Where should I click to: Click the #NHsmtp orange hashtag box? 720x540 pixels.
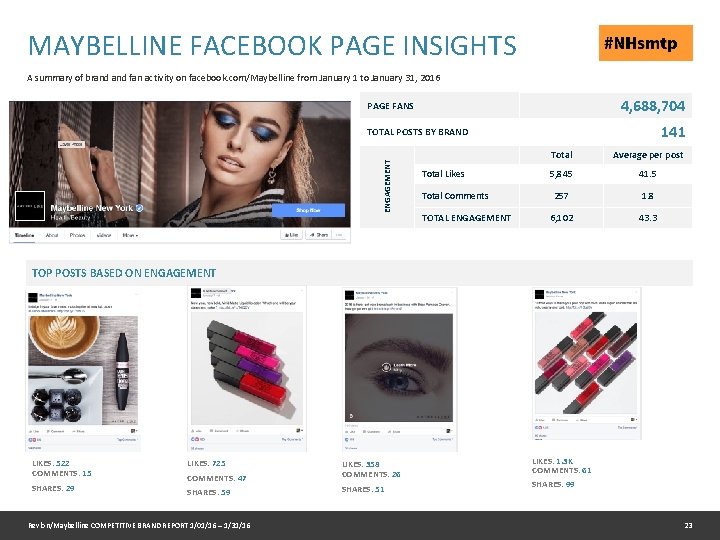point(646,43)
